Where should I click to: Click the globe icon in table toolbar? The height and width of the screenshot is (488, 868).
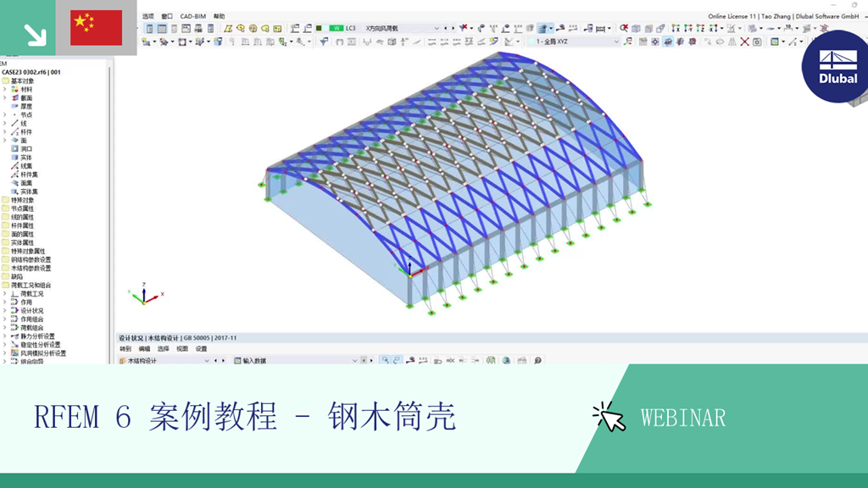point(507,361)
